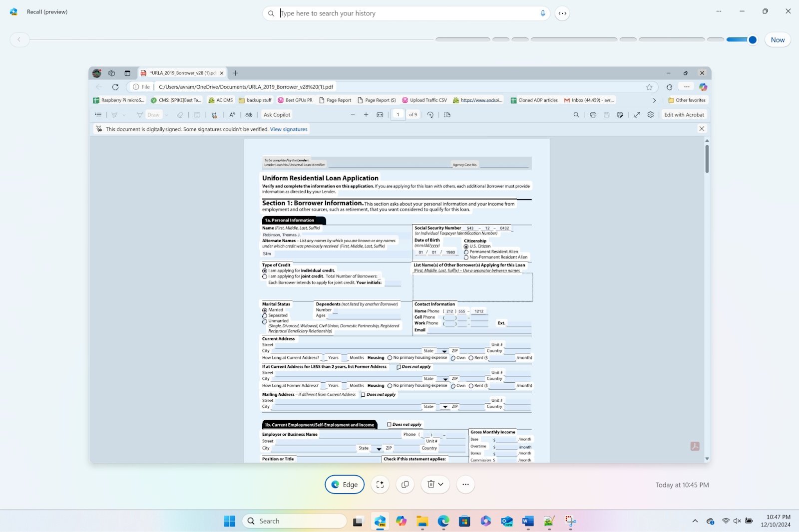
Task: Expand delete options chevron in Recall toolbar
Action: pos(441,484)
